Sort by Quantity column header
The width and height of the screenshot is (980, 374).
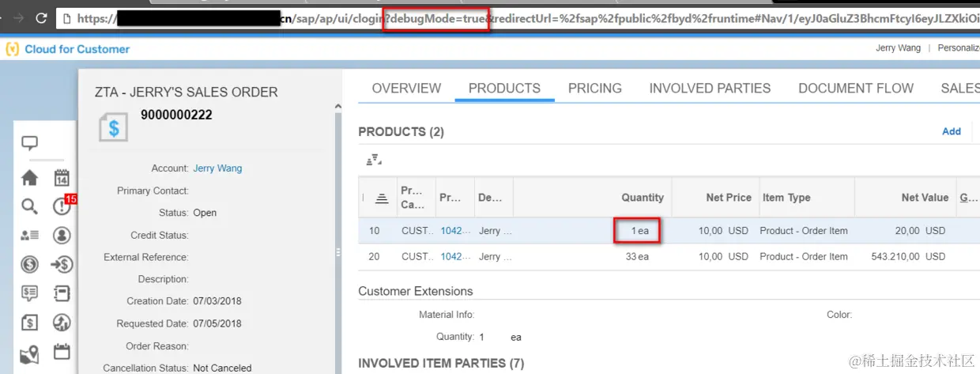point(643,198)
